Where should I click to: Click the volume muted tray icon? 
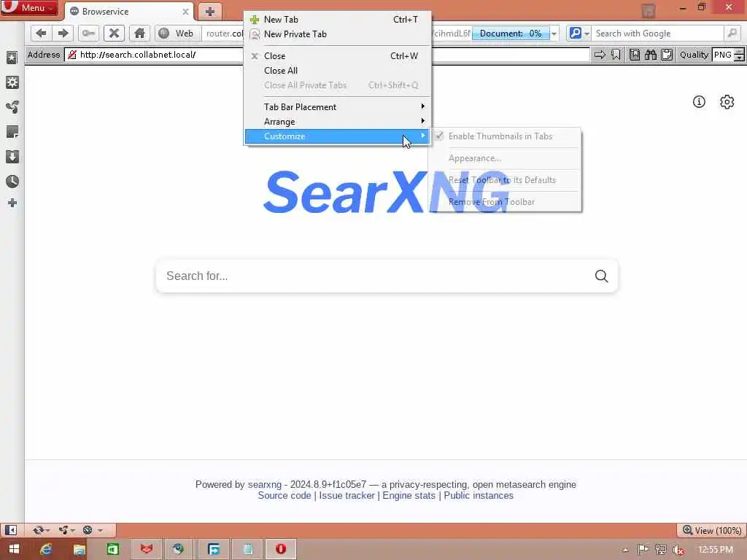(x=678, y=550)
